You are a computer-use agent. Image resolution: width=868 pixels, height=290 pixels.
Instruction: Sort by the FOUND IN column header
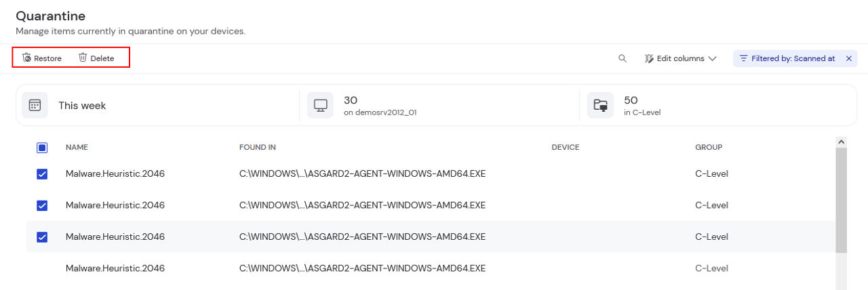[x=258, y=147]
